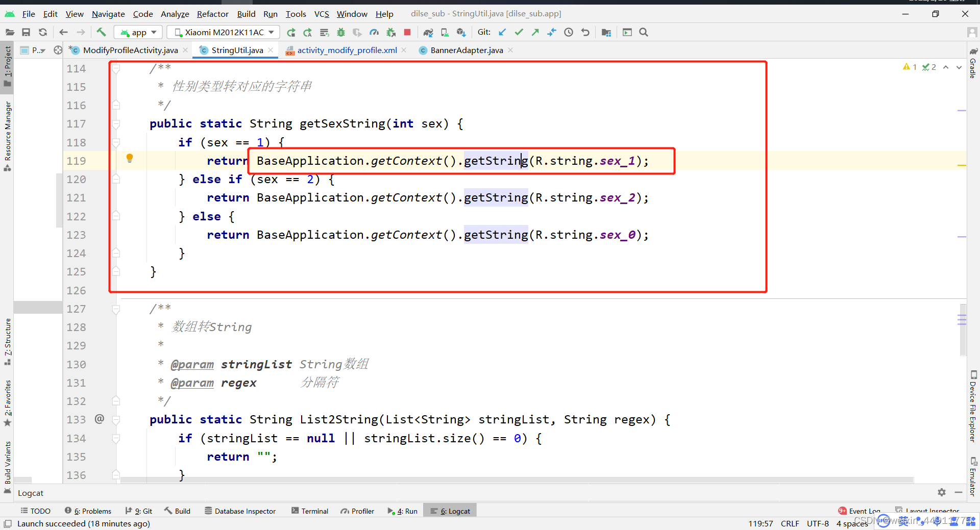Screen dimensions: 980x530
Task: Collapse getSexString method at line 117
Action: pos(116,124)
